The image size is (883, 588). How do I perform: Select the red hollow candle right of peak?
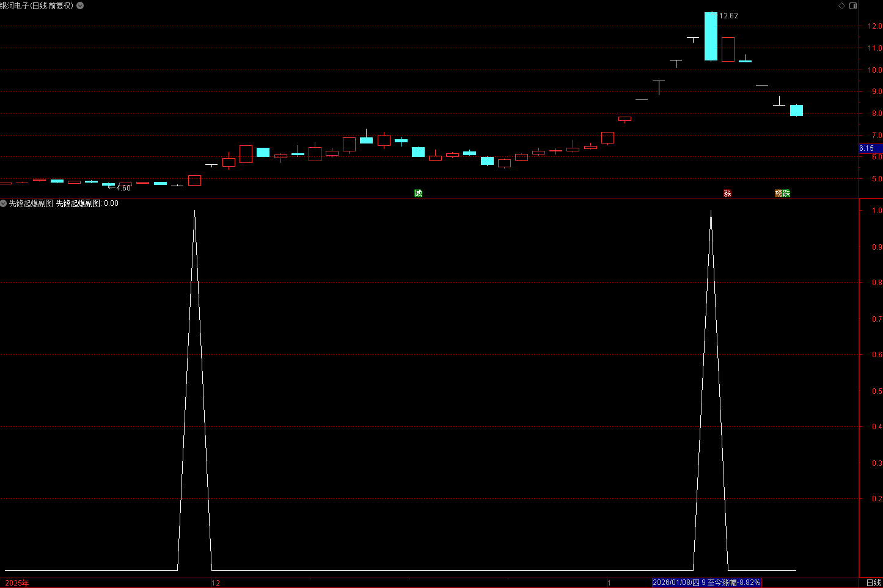pyautogui.click(x=728, y=49)
